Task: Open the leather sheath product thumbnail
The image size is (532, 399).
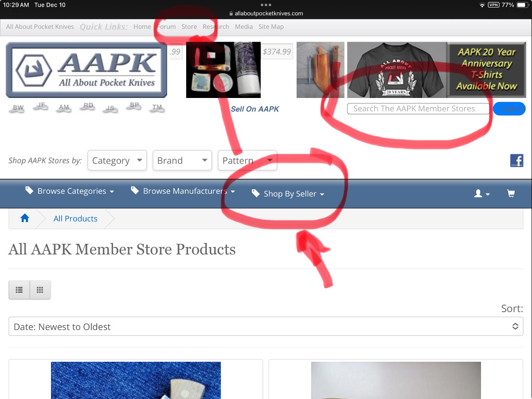Action: click(x=321, y=70)
